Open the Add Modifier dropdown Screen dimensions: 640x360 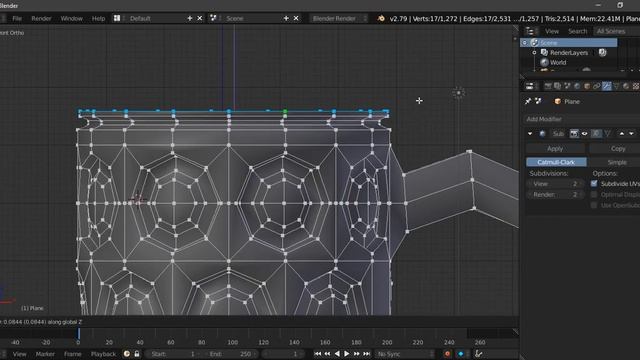point(582,119)
